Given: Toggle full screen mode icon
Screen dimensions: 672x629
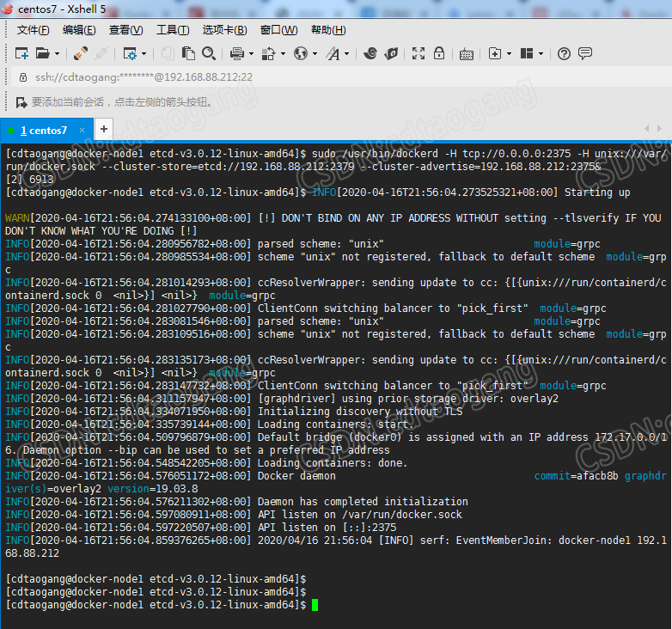Looking at the screenshot, I should click(418, 53).
